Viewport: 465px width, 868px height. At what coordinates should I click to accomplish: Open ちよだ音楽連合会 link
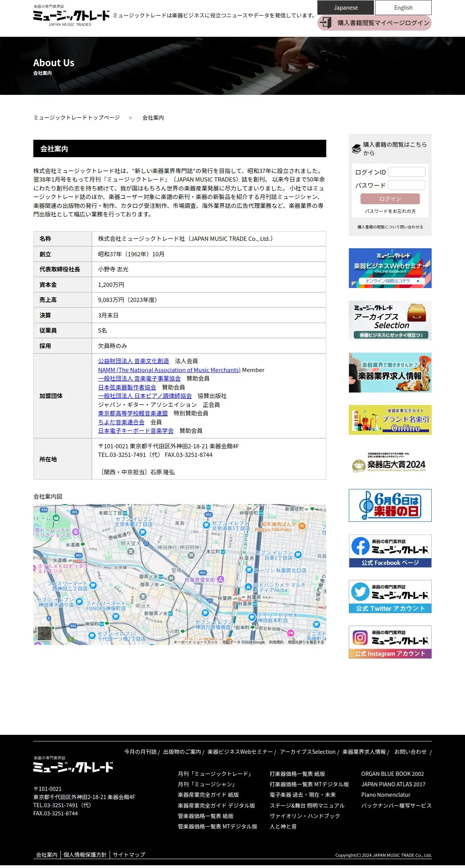pyautogui.click(x=121, y=422)
